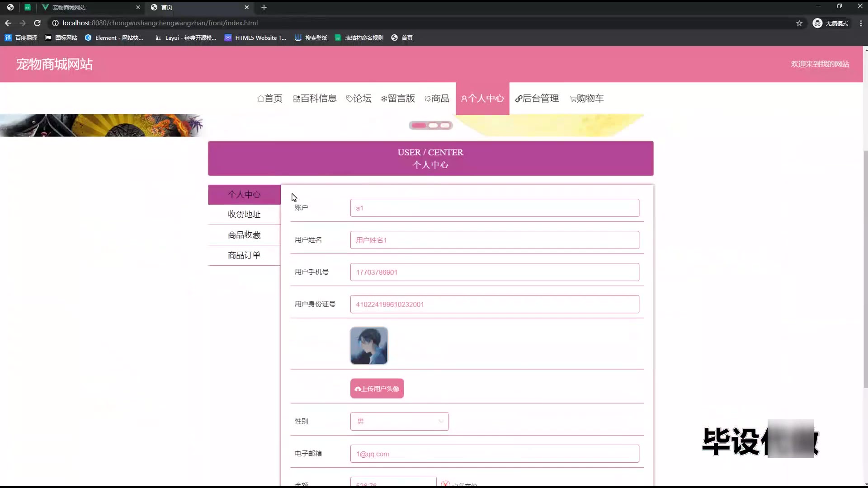Click the browser back arrow
This screenshot has width=868, height=488.
point(8,23)
